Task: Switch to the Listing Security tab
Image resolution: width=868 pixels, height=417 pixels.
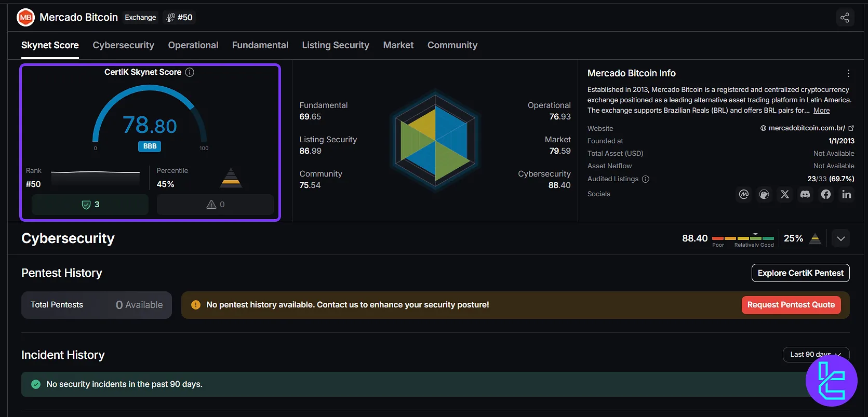Action: 335,45
